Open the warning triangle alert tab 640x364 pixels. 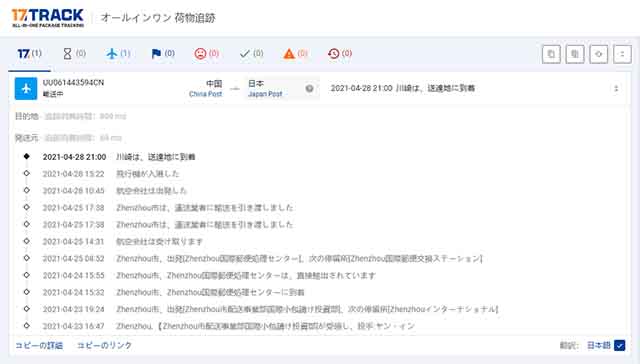296,53
